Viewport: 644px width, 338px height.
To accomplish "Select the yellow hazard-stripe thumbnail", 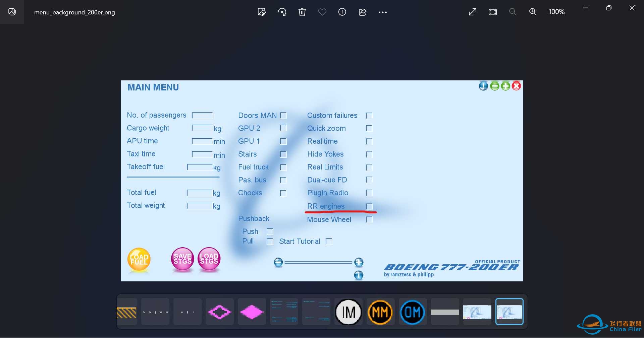I will click(126, 312).
